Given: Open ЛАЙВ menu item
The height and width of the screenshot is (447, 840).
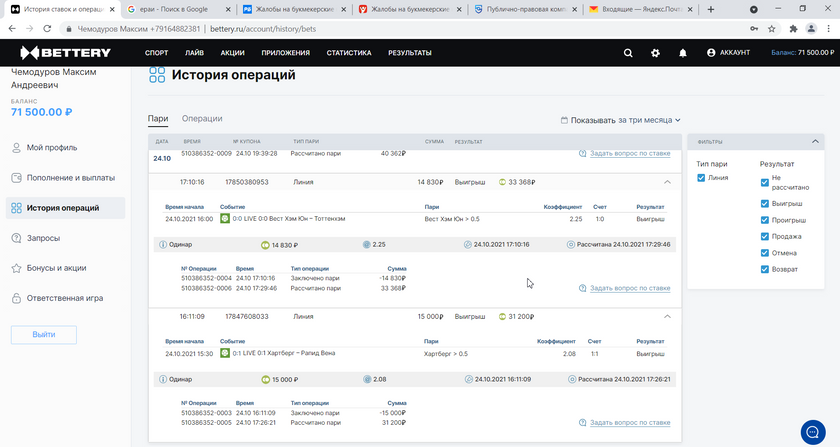Looking at the screenshot, I should point(194,53).
